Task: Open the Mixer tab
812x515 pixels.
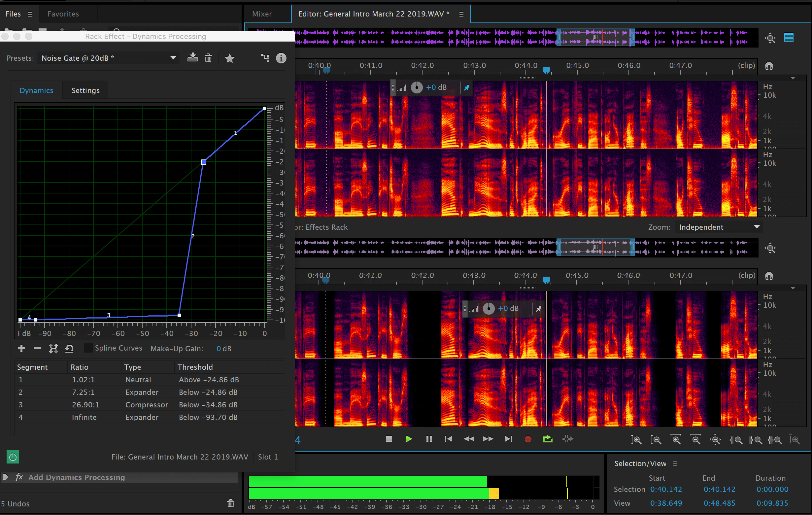Action: [x=262, y=14]
